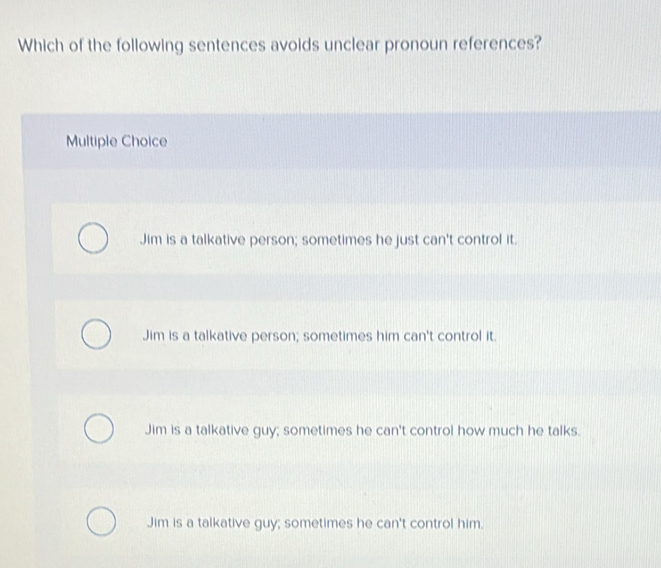This screenshot has width=661, height=568.
Task: Click the word "unclear" in the question
Action: coord(352,44)
